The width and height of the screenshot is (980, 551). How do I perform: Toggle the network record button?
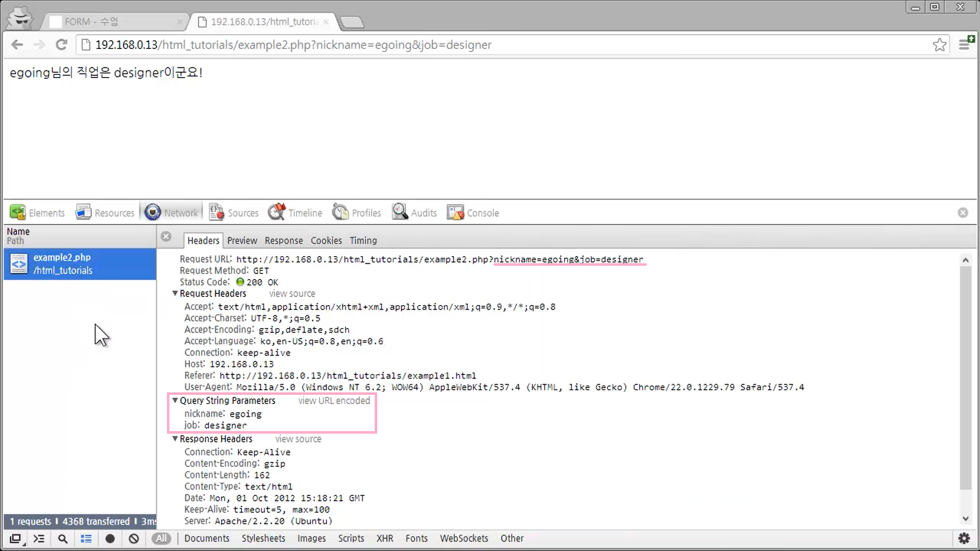[110, 539]
